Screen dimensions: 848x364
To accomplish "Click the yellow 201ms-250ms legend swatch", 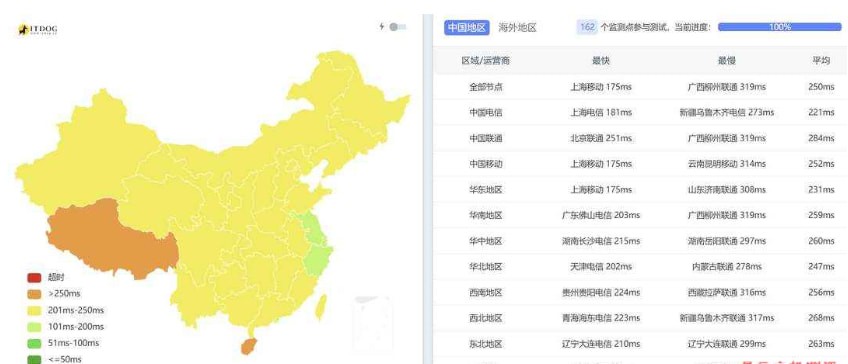I will pyautogui.click(x=34, y=310).
